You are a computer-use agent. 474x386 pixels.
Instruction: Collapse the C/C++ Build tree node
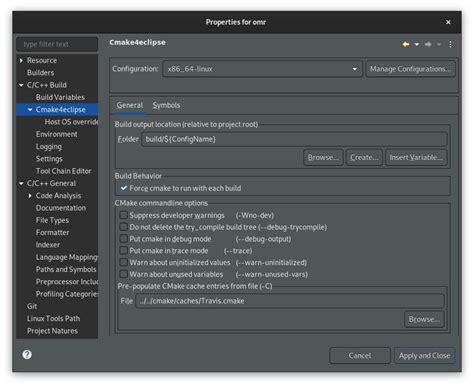[21, 85]
